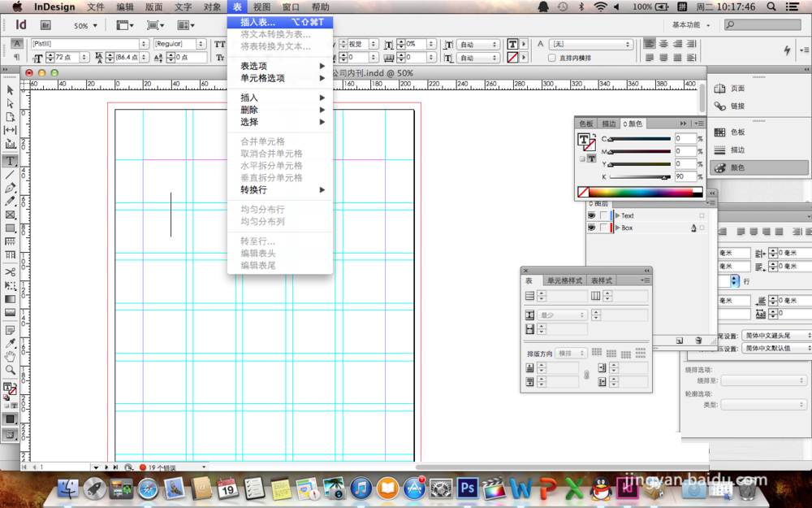This screenshot has height=508, width=812.
Task: Open the 文件 menu in menu bar
Action: [96, 7]
